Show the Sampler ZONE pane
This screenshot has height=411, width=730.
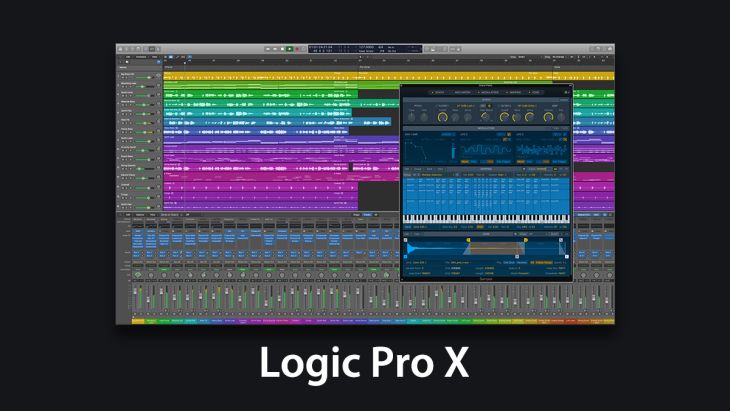coord(535,92)
